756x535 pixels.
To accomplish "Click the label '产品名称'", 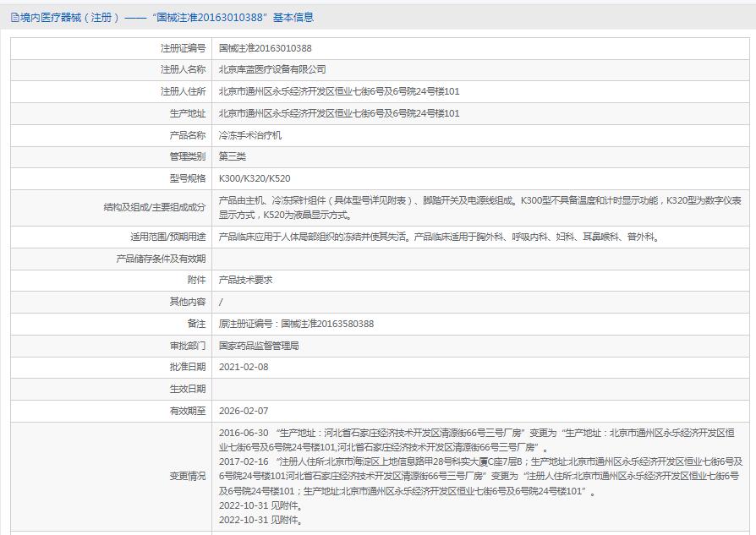I will tap(188, 135).
